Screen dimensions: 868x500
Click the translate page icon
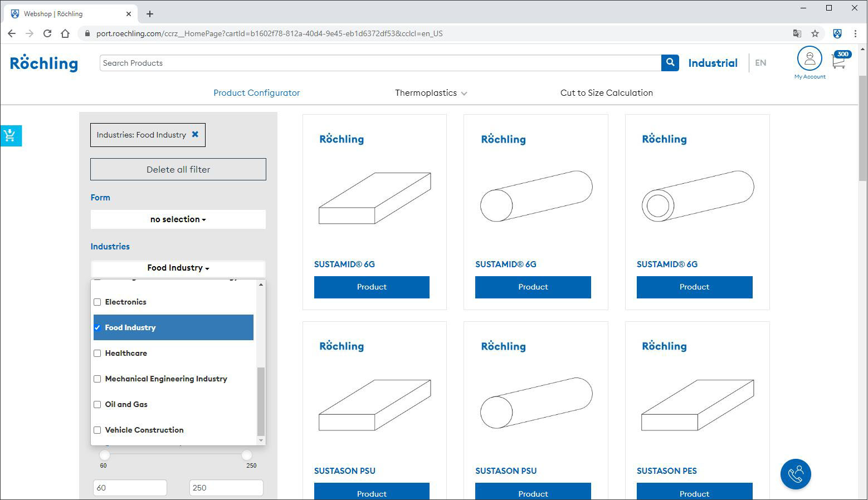point(797,33)
